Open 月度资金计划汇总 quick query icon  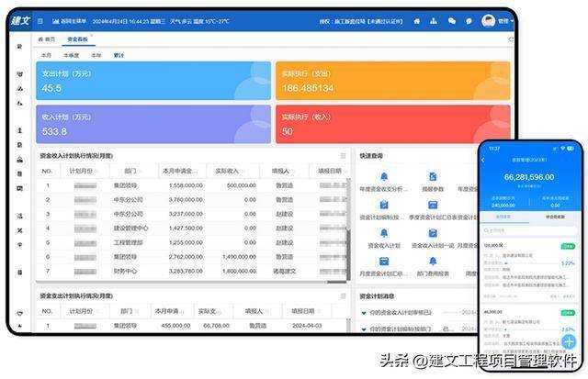pos(384,262)
